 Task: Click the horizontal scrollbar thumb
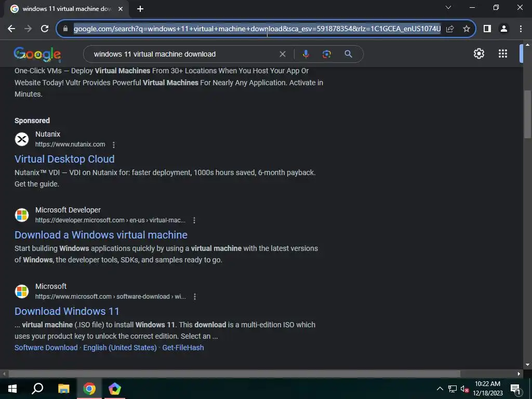234,374
